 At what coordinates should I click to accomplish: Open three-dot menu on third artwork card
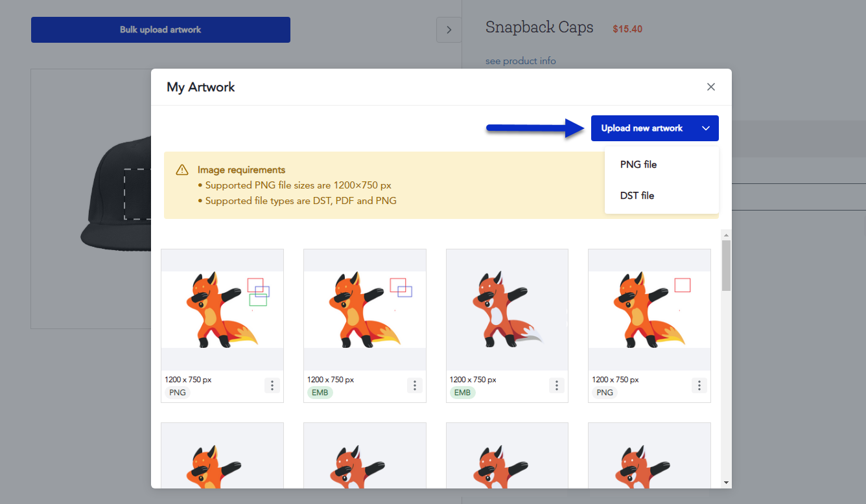(557, 385)
